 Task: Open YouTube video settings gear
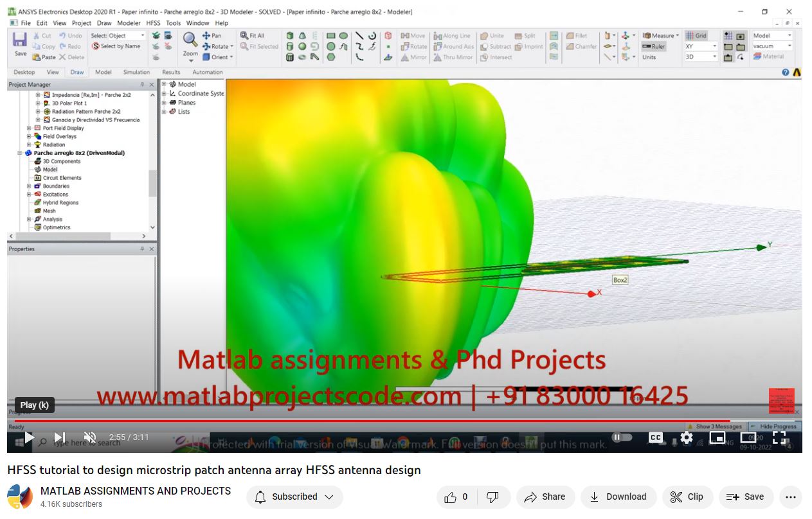(x=687, y=437)
